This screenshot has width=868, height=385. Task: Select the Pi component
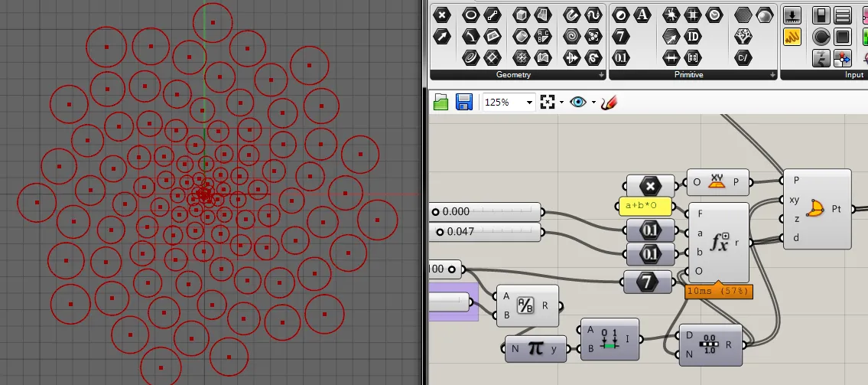535,348
